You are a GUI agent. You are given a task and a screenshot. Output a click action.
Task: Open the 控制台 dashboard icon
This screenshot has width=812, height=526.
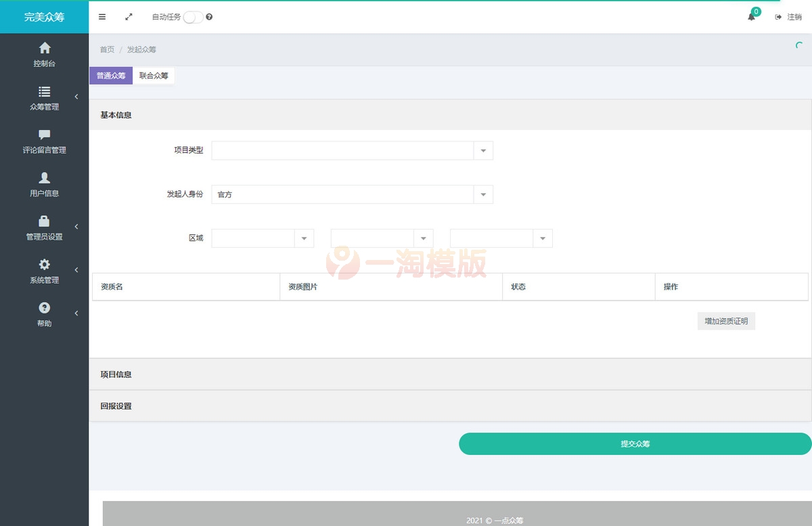44,47
